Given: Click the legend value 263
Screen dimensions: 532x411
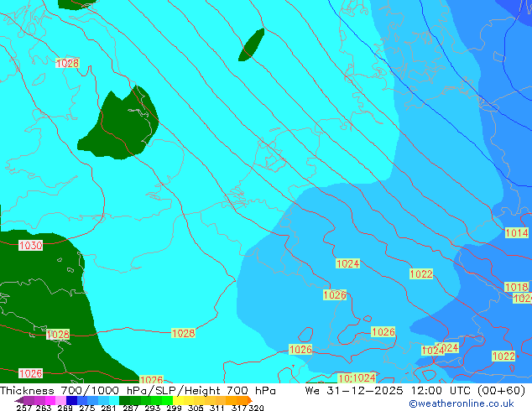Looking at the screenshot, I should (44, 408).
